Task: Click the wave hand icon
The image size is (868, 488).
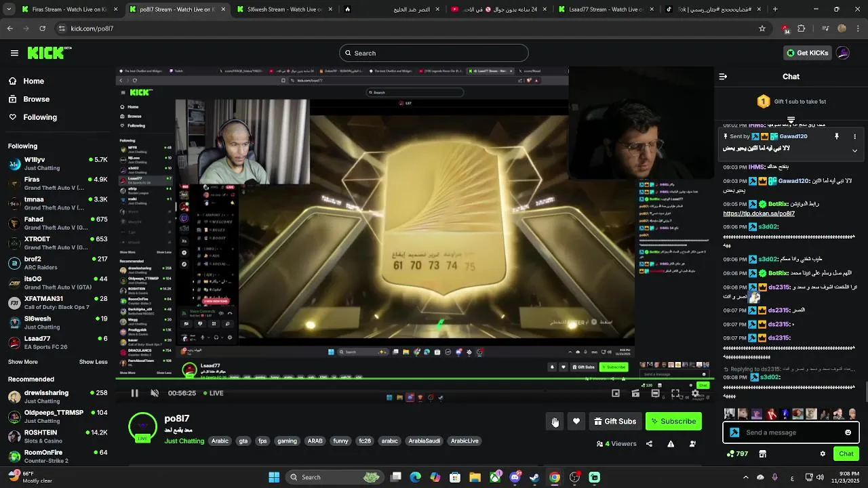Action: (555, 422)
